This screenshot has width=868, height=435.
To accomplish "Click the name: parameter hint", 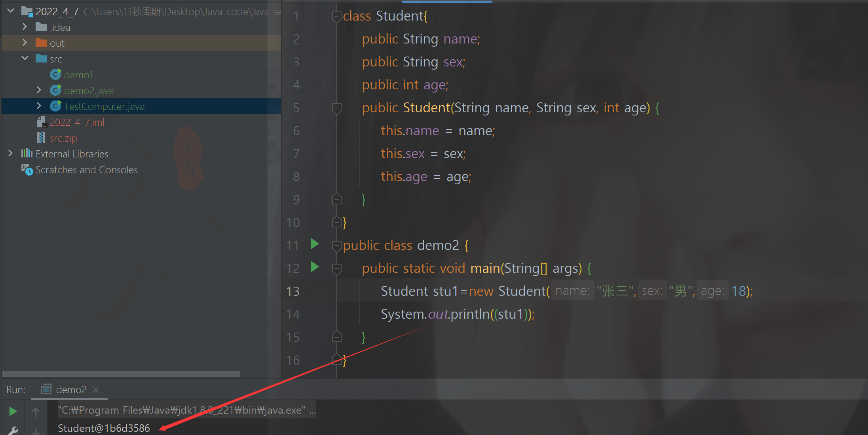I will [x=573, y=291].
